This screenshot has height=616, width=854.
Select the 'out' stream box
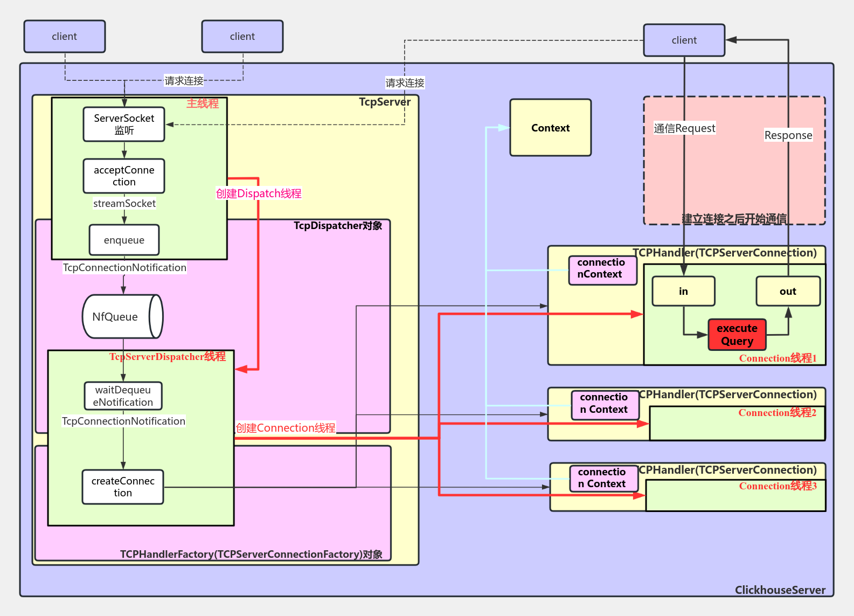(x=788, y=291)
